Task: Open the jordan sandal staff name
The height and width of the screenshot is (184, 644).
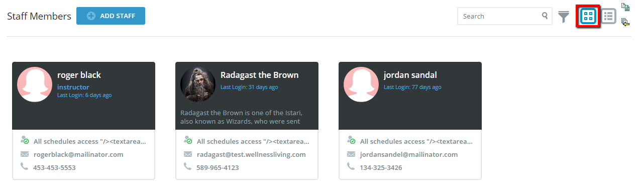Action: click(410, 75)
